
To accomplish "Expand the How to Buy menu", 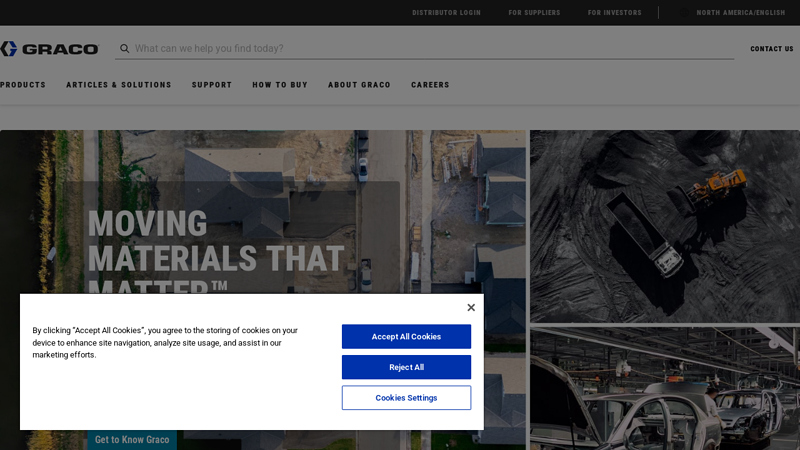I will click(280, 85).
